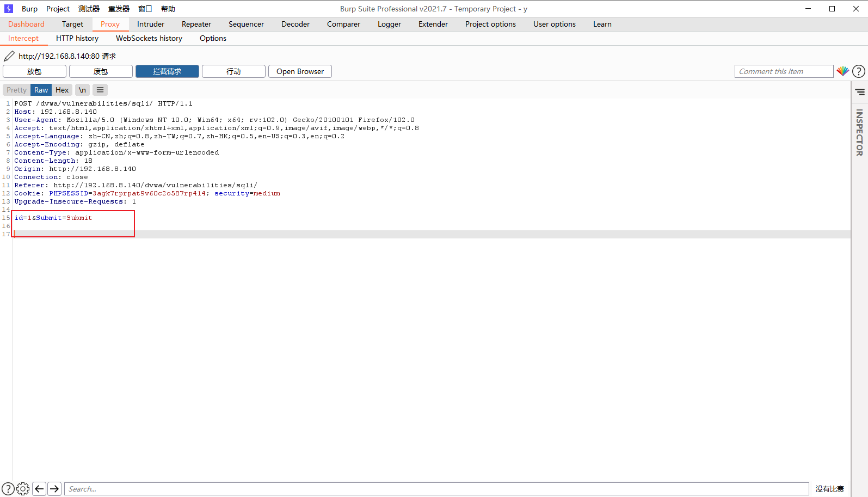Select the Intercept sub-tab
Screen dimensions: 868x497
(23, 38)
